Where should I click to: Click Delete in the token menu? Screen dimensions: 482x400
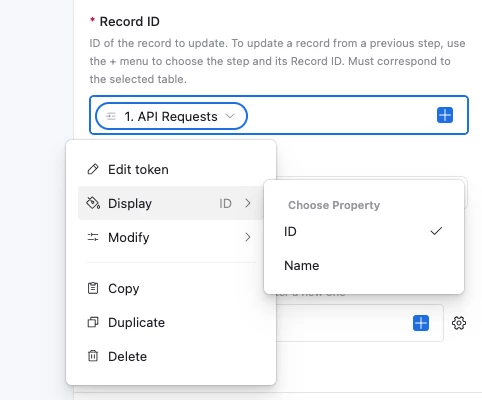(x=170, y=356)
